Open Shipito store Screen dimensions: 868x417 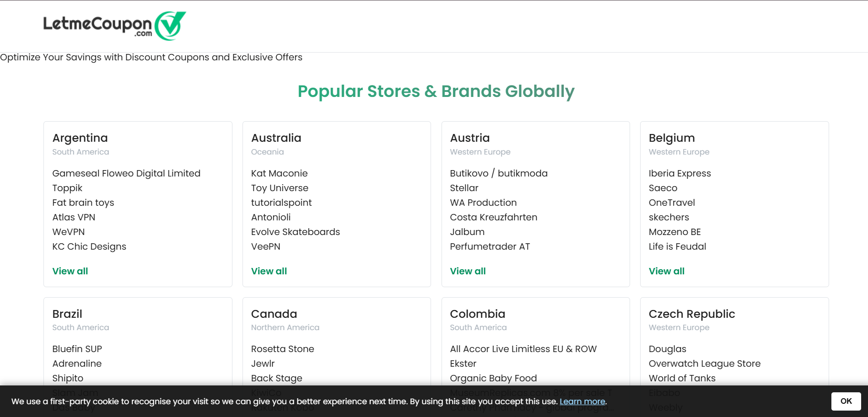point(68,378)
